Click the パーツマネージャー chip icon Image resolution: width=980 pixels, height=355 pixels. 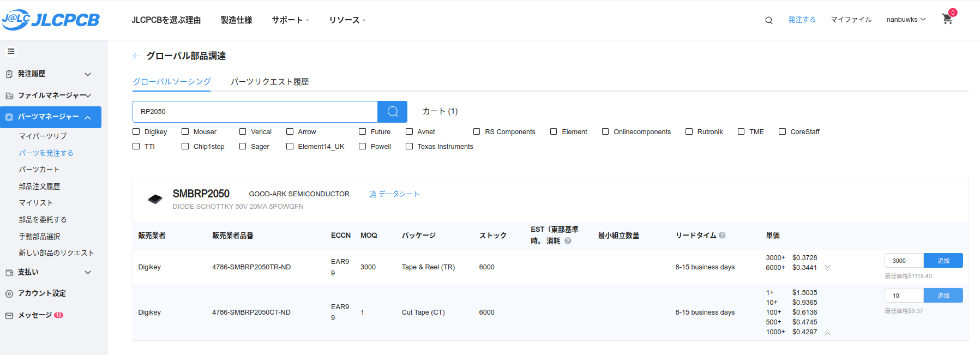[x=9, y=117]
